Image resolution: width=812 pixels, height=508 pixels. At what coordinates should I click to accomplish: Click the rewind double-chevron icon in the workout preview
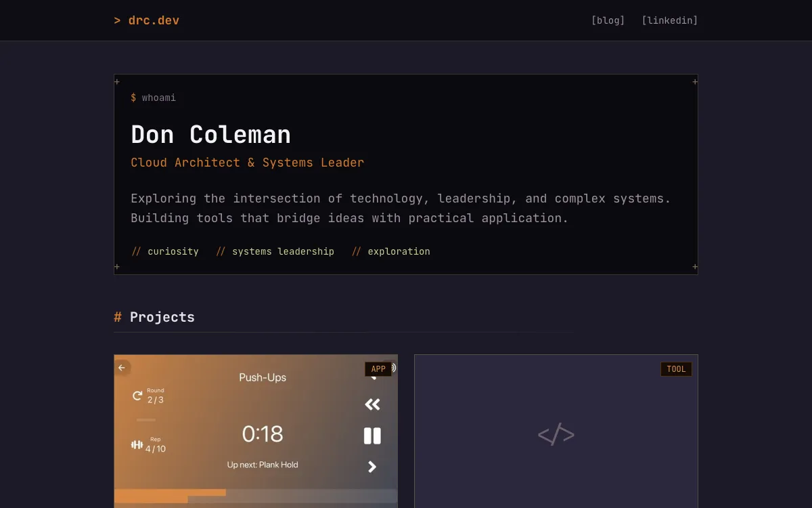pos(372,404)
